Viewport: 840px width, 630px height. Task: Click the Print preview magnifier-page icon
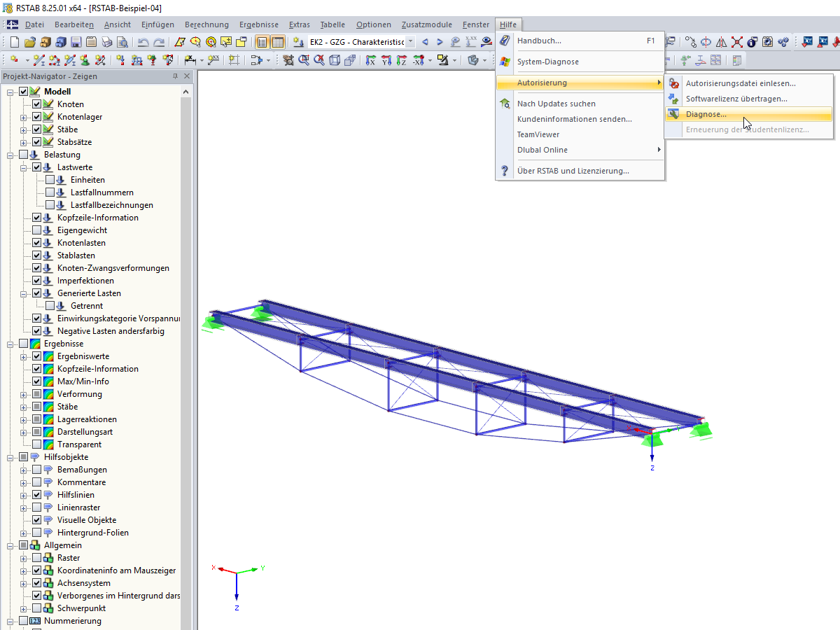122,42
